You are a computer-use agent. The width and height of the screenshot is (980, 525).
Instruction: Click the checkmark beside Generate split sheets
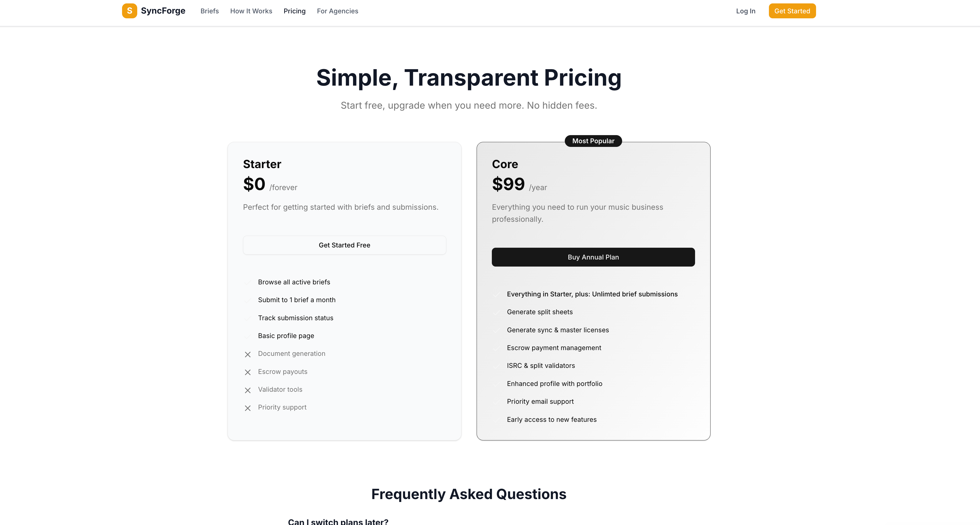coord(497,312)
